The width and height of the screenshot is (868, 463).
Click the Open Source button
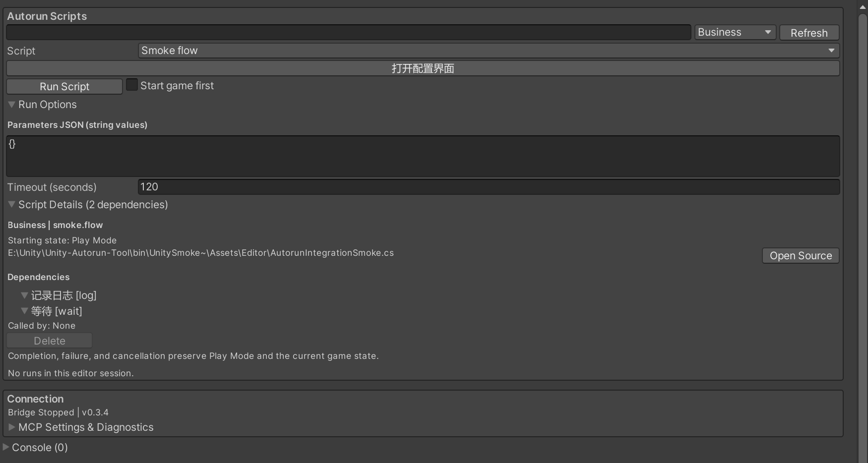click(801, 256)
